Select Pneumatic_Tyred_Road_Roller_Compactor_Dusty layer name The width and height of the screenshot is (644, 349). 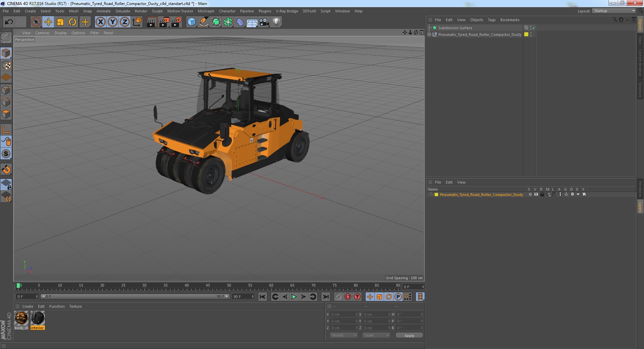pos(481,195)
